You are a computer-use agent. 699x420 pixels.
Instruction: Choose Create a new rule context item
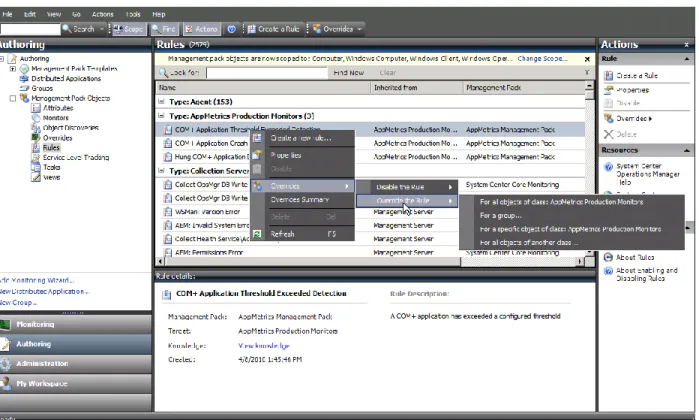pos(303,138)
